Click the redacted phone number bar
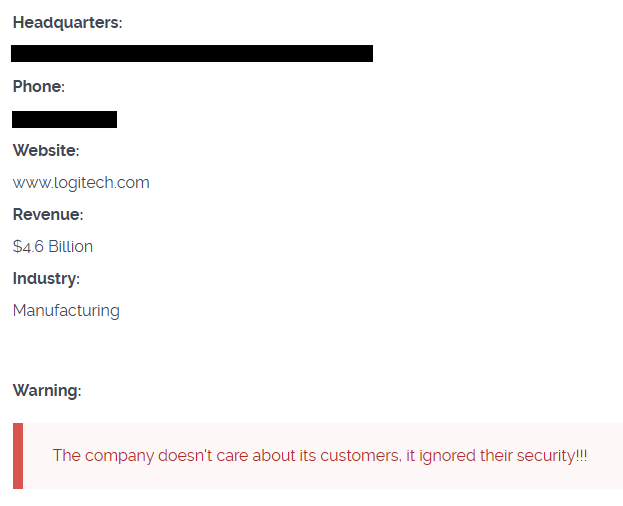The width and height of the screenshot is (623, 506). coord(65,120)
